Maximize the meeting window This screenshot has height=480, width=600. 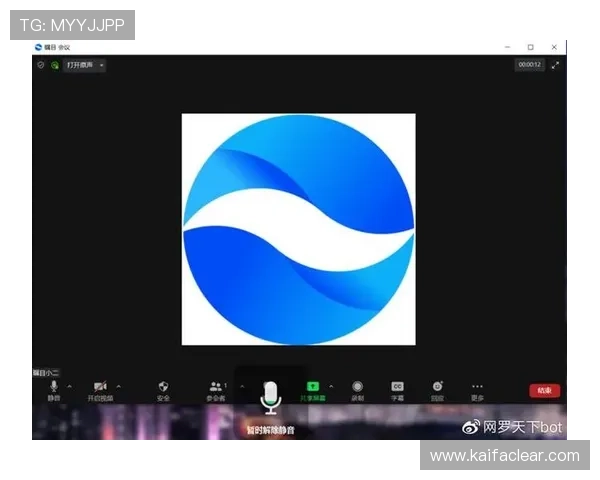[531, 47]
